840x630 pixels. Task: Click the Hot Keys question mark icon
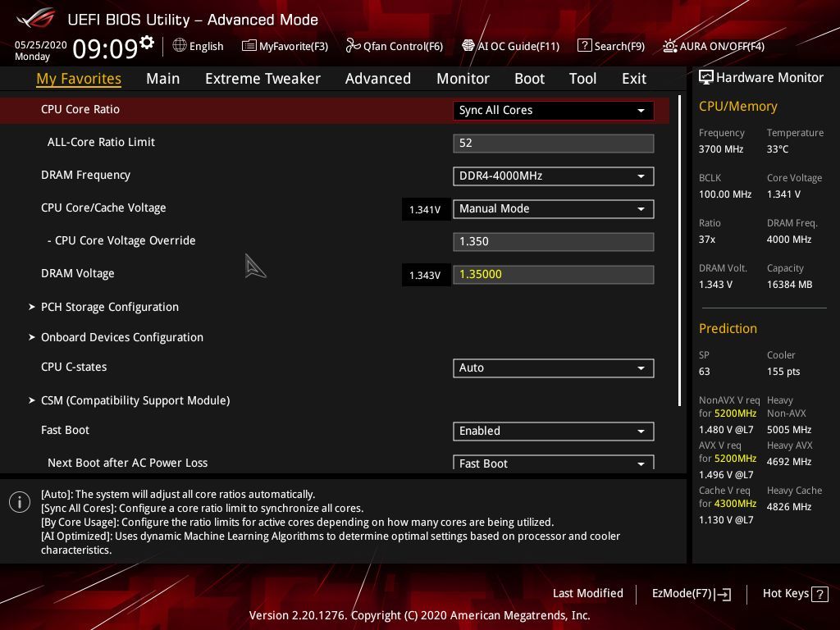(819, 594)
